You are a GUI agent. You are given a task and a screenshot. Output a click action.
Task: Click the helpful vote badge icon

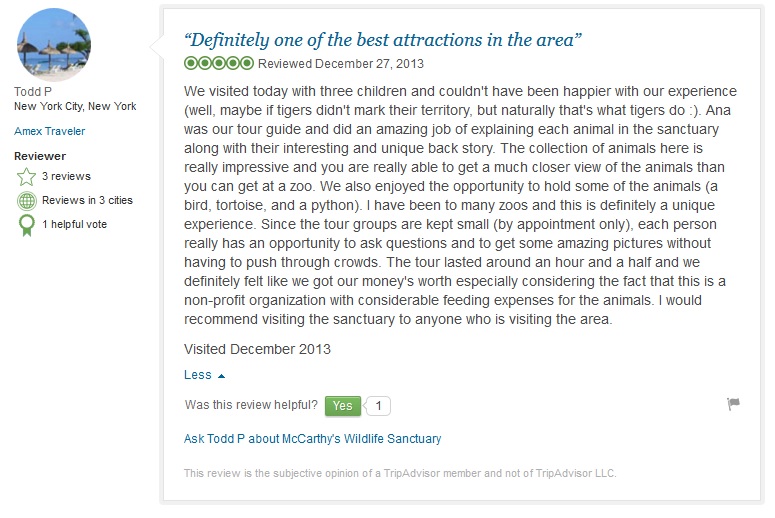point(26,225)
